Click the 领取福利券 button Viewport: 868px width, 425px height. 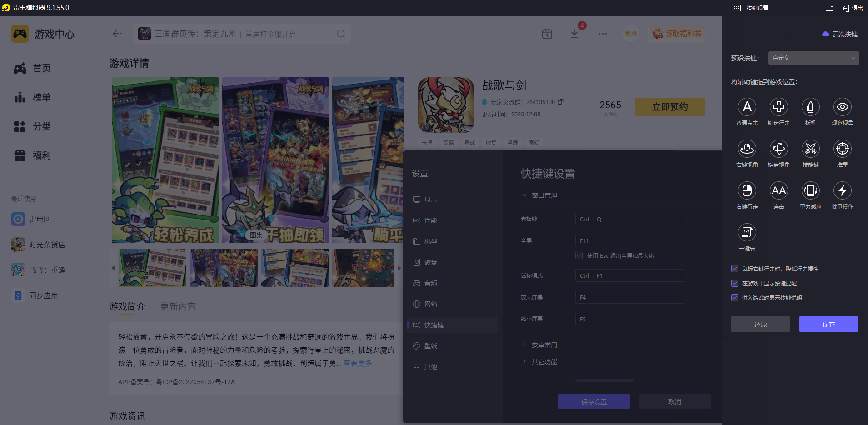tap(677, 34)
